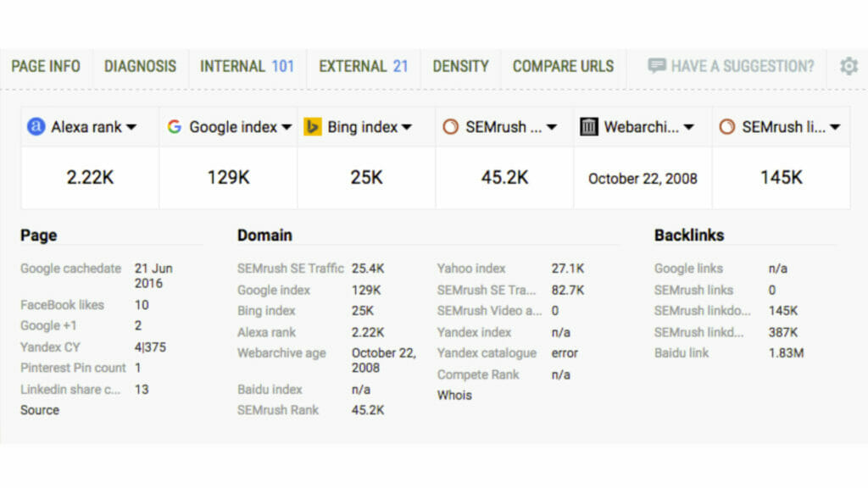Click the Google logo icon
Screen dimensions: 868x488
pos(175,127)
